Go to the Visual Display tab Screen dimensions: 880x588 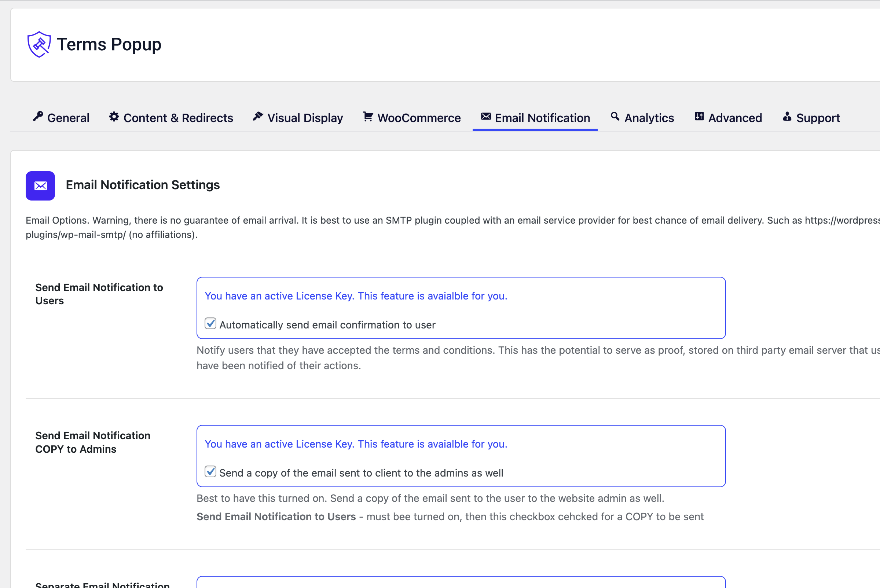[x=305, y=118]
